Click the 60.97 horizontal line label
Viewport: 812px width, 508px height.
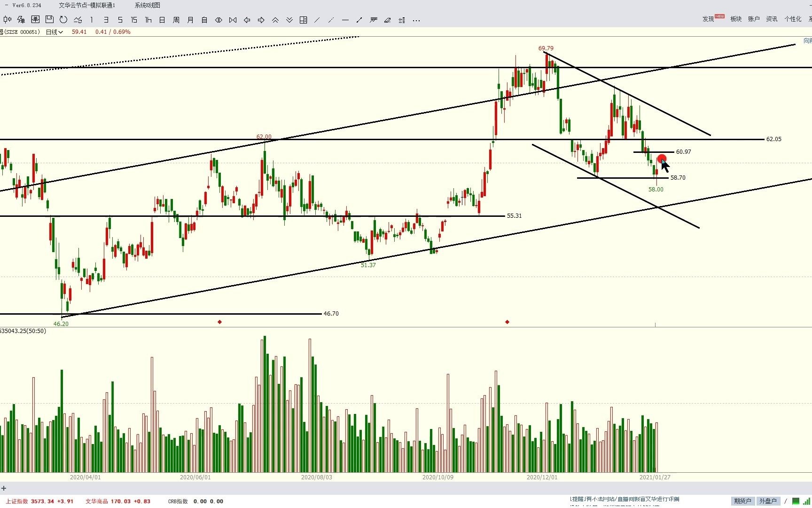(x=683, y=152)
